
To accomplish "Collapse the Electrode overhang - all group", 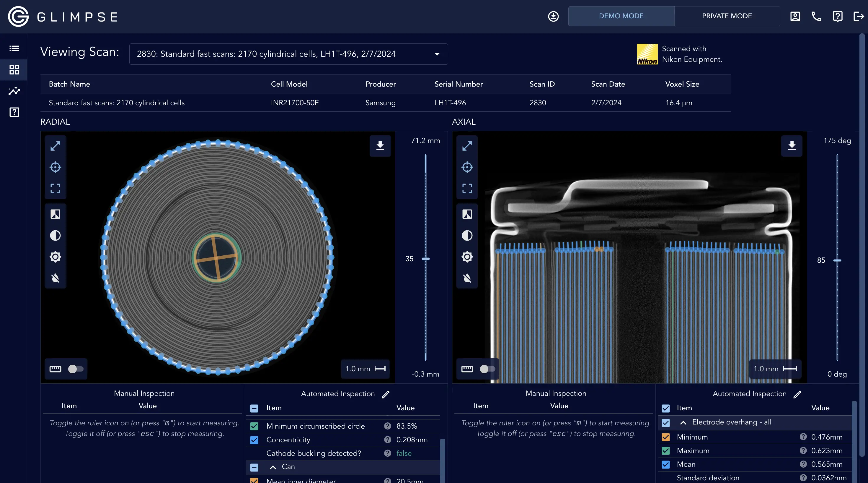I will click(x=683, y=422).
